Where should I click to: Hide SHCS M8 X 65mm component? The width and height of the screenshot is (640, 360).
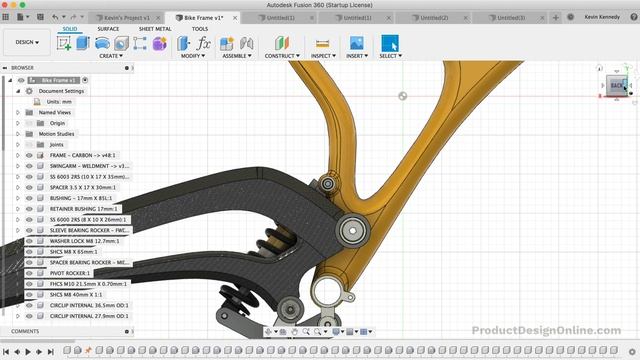coord(29,252)
